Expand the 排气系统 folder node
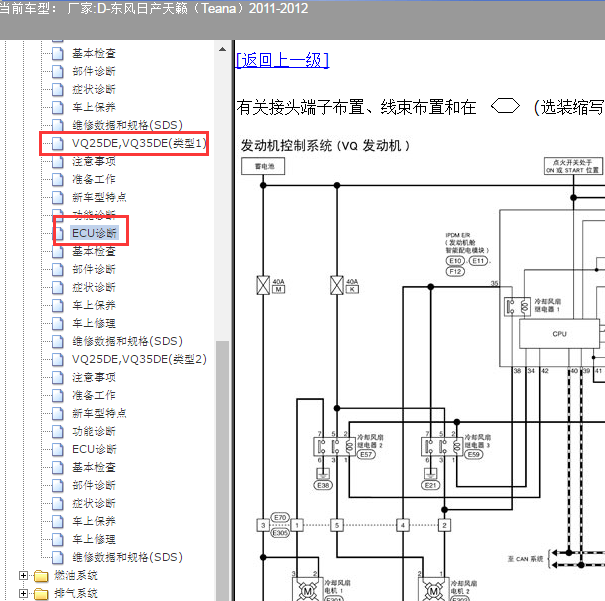The height and width of the screenshot is (601, 605). (23, 593)
